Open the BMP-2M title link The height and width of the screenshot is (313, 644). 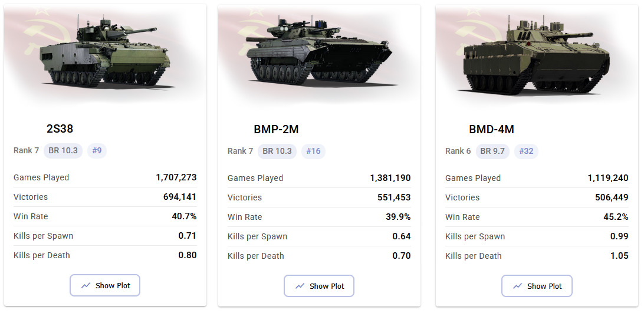pos(276,130)
